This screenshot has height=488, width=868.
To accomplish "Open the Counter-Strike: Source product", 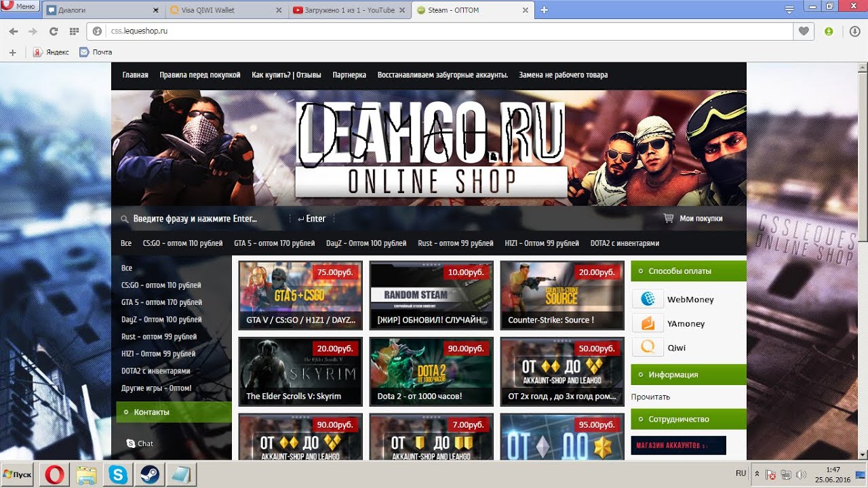I will pos(562,296).
